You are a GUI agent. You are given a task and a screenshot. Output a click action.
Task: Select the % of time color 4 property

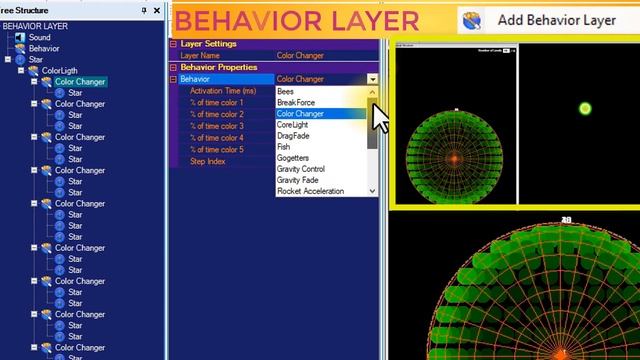pyautogui.click(x=216, y=138)
